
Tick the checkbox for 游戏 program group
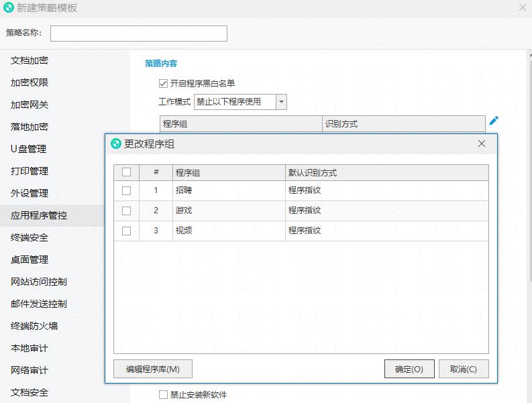coord(126,211)
